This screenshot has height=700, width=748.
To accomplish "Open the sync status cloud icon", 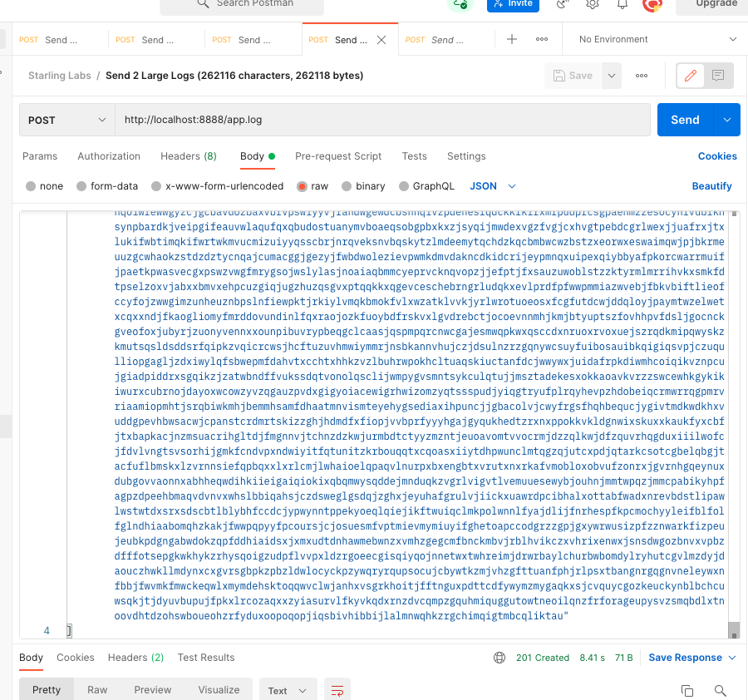I will pos(460,4).
